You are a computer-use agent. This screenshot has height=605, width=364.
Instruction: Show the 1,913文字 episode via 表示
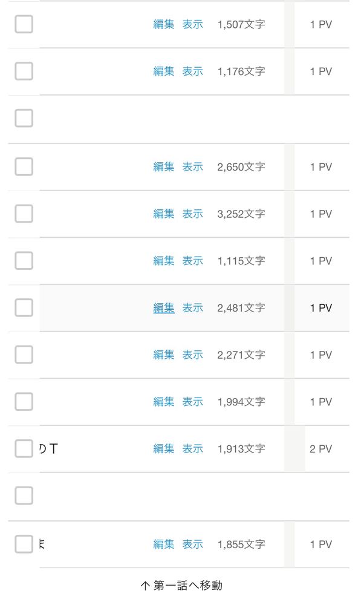(193, 449)
